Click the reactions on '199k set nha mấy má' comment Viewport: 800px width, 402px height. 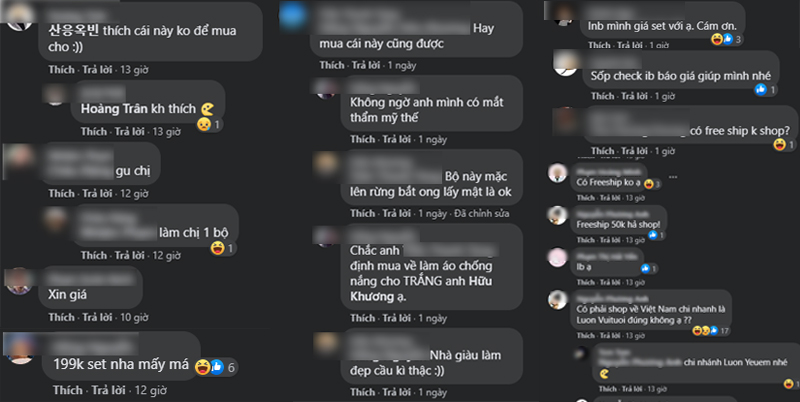(215, 367)
